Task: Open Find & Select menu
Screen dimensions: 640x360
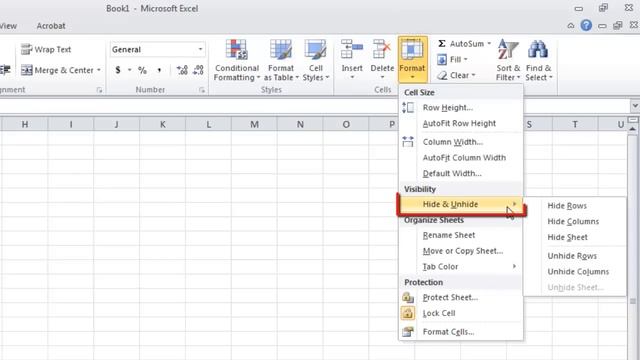Action: click(x=539, y=60)
